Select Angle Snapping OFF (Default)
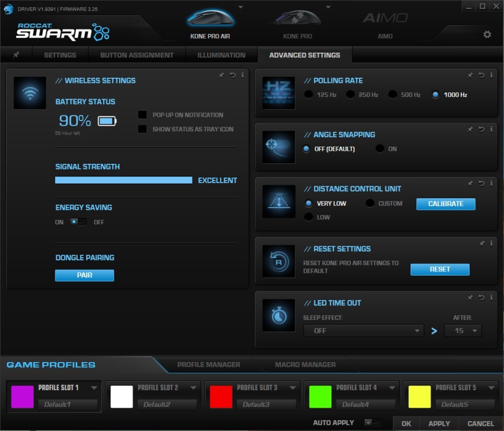Screen dimensions: 504x431 tap(306, 149)
